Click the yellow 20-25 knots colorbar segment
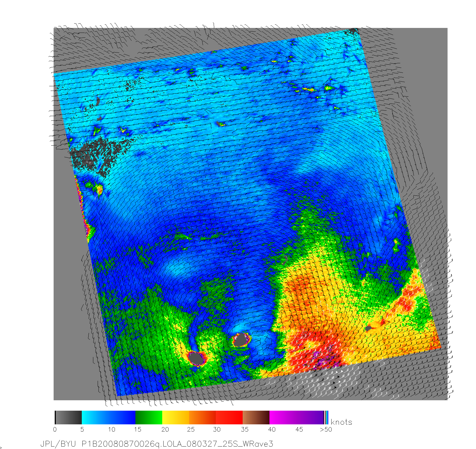This screenshot has width=476, height=449. click(176, 418)
